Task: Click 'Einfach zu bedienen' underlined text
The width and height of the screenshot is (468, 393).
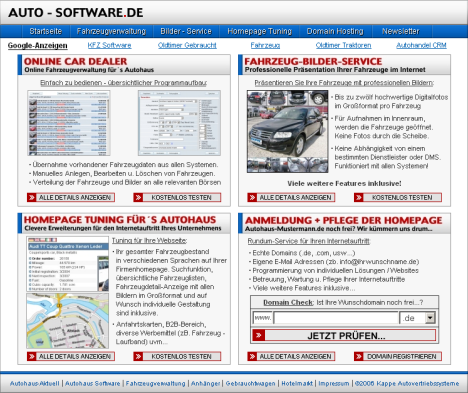Action: coord(123,83)
